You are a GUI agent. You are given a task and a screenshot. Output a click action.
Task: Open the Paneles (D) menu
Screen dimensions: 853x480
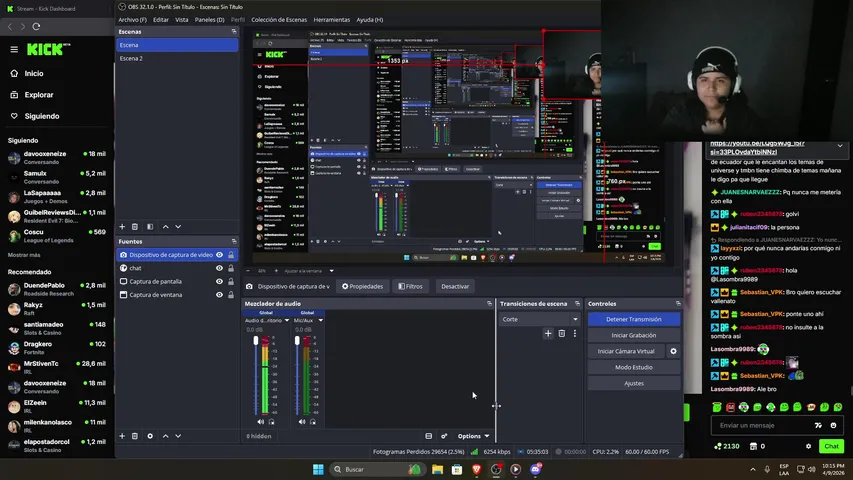tap(209, 20)
